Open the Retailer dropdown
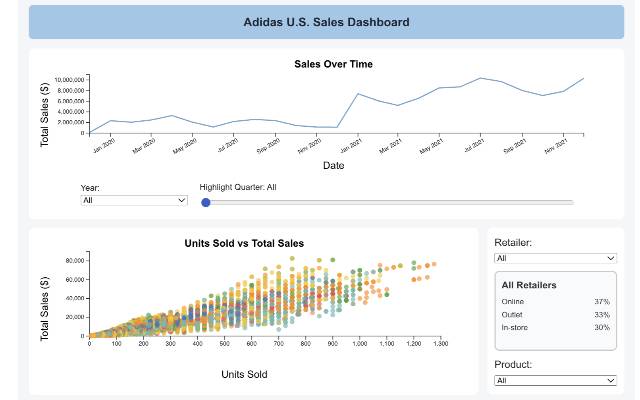 tap(555, 258)
